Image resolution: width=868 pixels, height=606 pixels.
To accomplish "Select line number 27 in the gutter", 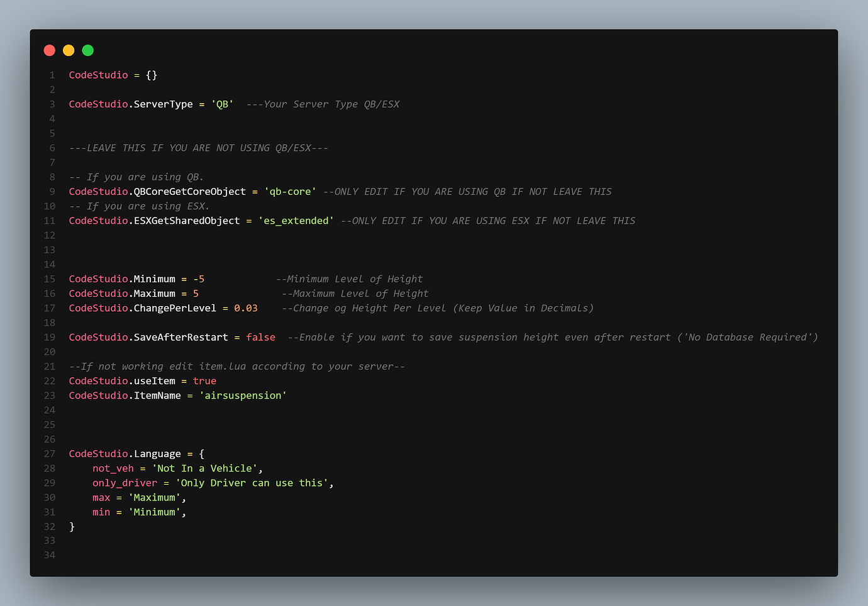I will tap(49, 453).
